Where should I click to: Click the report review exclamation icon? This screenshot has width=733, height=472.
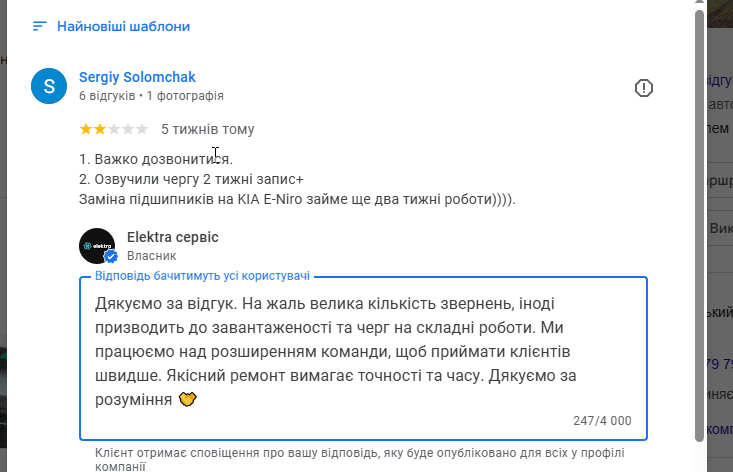644,88
